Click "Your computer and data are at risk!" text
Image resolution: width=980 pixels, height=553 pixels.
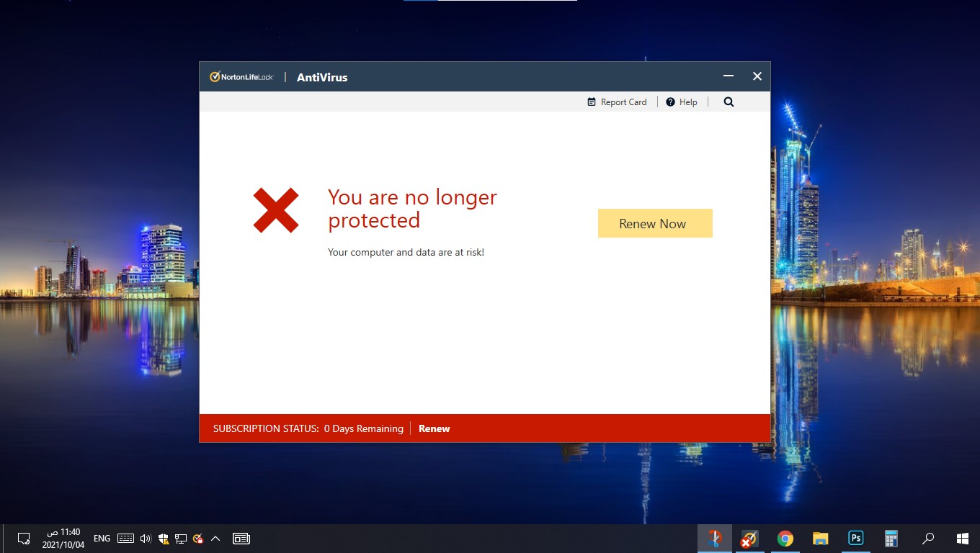coord(406,252)
